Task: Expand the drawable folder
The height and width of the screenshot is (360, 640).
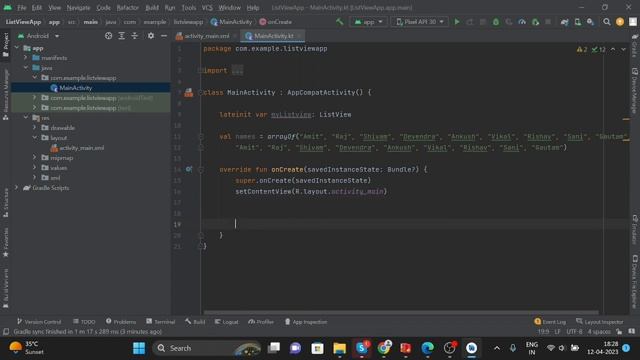Action: [x=35, y=127]
